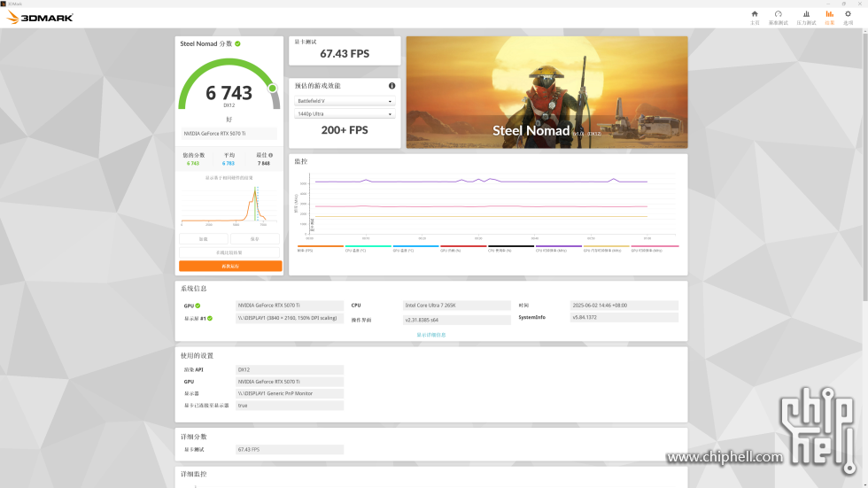Toggle the blue GPU 温度 (°C) legend series
This screenshot has width=868, height=488.
[415, 248]
